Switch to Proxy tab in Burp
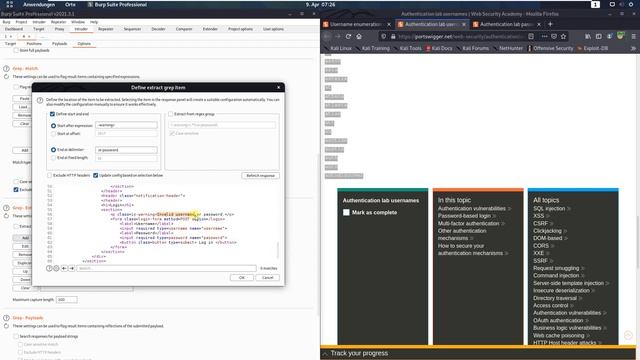 click(59, 29)
